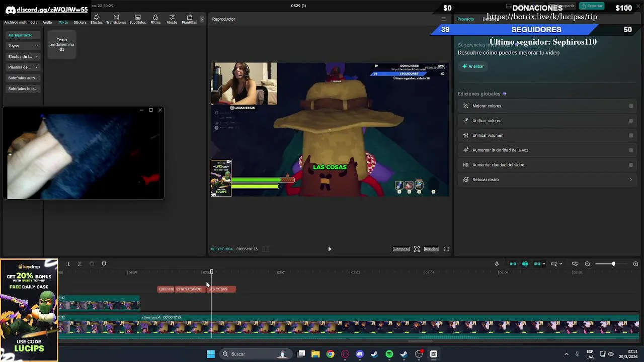Expand the Tuyos dropdown

[23, 46]
